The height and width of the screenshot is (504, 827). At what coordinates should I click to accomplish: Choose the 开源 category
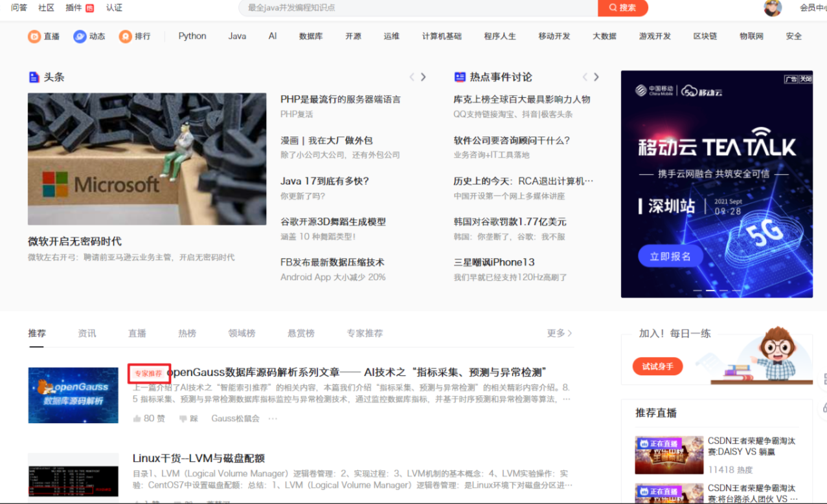(x=354, y=36)
